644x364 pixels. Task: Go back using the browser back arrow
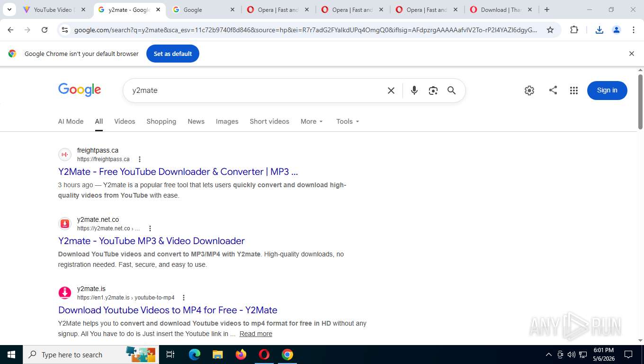pyautogui.click(x=10, y=30)
